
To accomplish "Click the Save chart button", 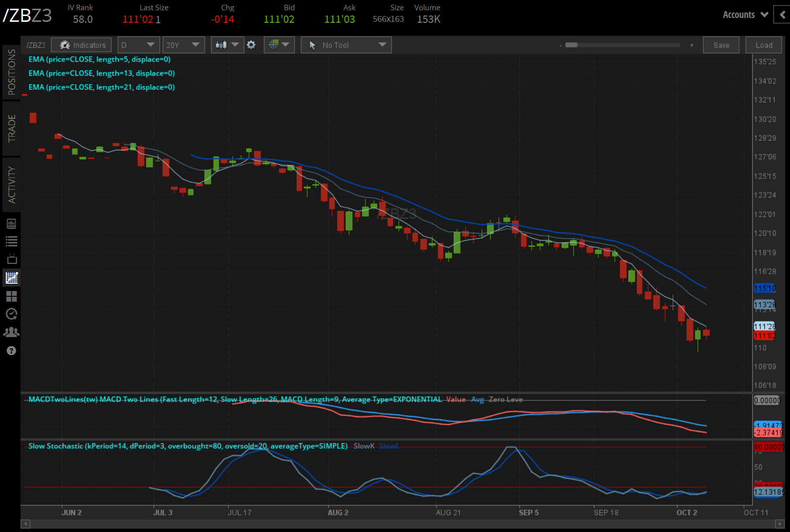I will point(721,45).
